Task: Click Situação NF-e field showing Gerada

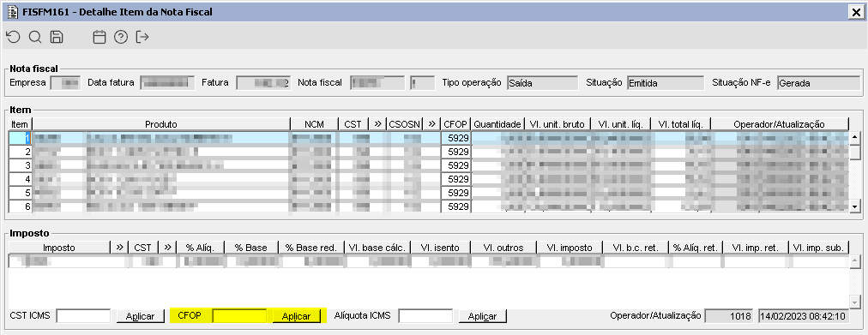Action: pos(819,83)
